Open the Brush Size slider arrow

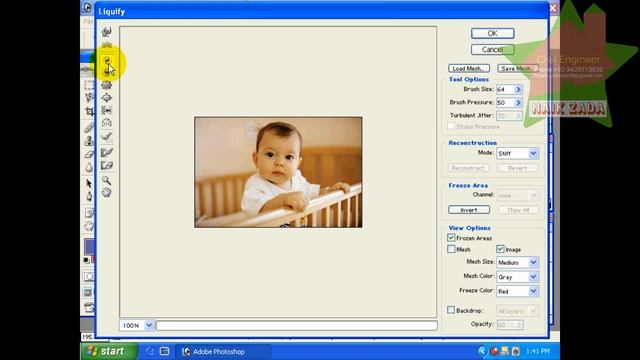[518, 89]
